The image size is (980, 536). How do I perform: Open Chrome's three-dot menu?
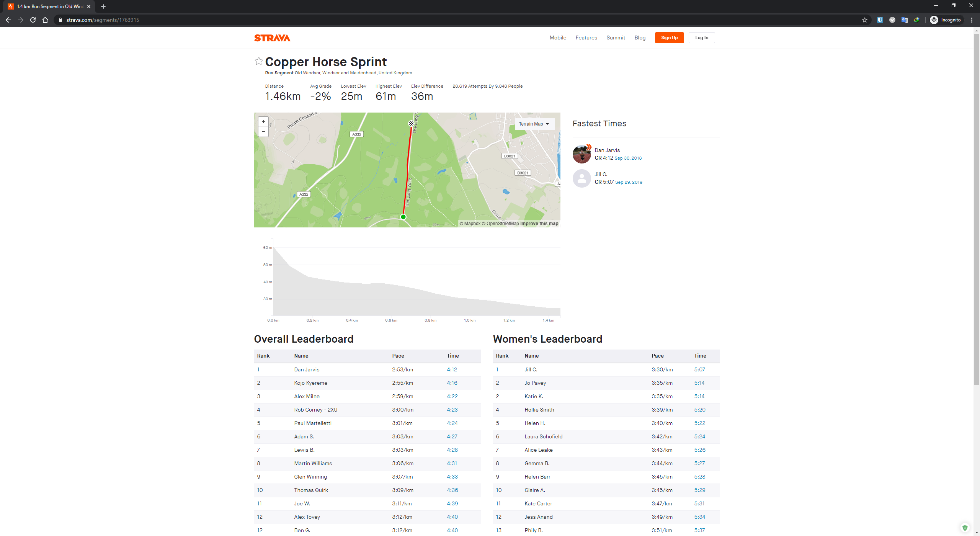972,20
